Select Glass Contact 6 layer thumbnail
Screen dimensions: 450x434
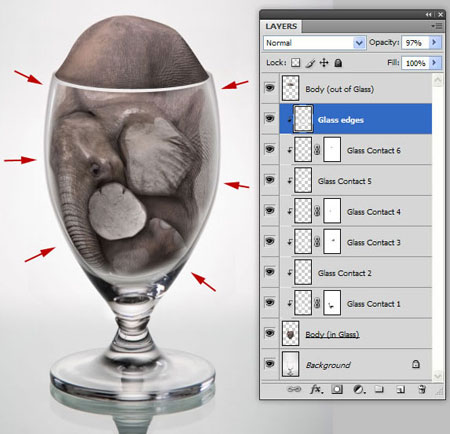coord(303,149)
